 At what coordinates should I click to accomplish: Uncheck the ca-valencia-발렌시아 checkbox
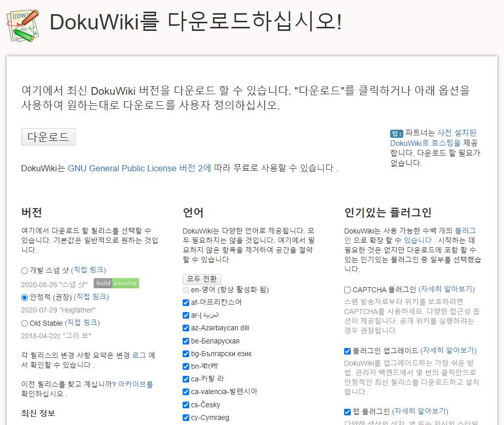[x=186, y=392]
